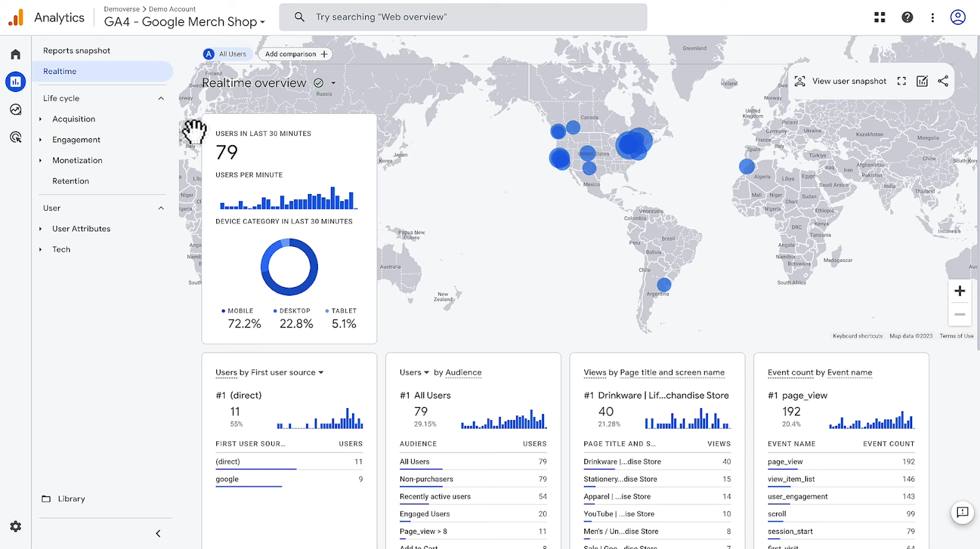The height and width of the screenshot is (549, 980).
Task: Expand the Acquisition tree item
Action: (x=40, y=119)
